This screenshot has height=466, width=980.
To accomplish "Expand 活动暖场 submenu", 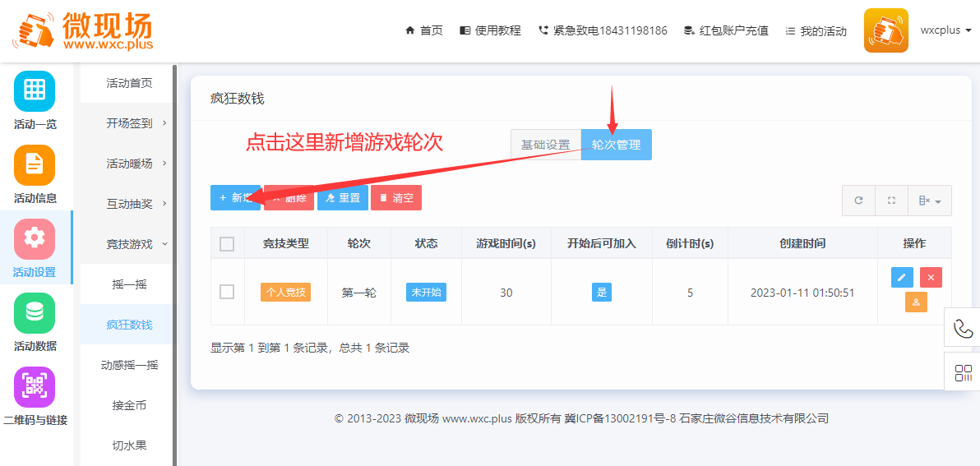I will pos(129,164).
